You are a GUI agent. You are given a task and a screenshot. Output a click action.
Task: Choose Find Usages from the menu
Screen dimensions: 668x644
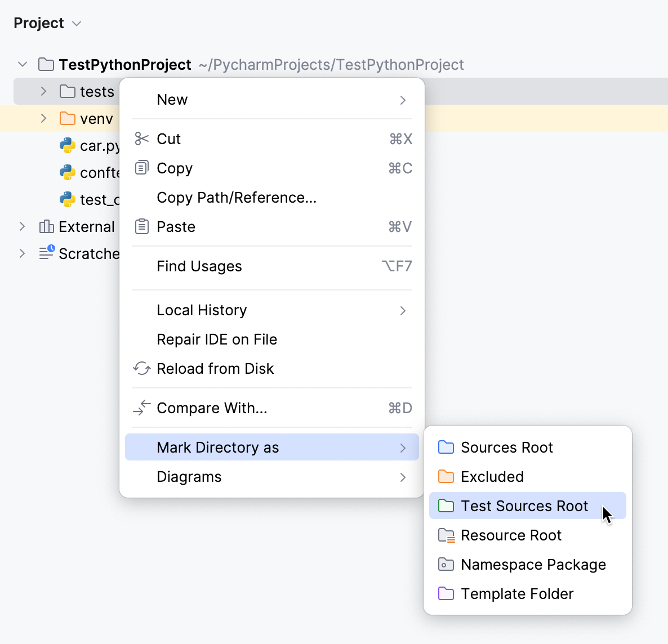[199, 266]
